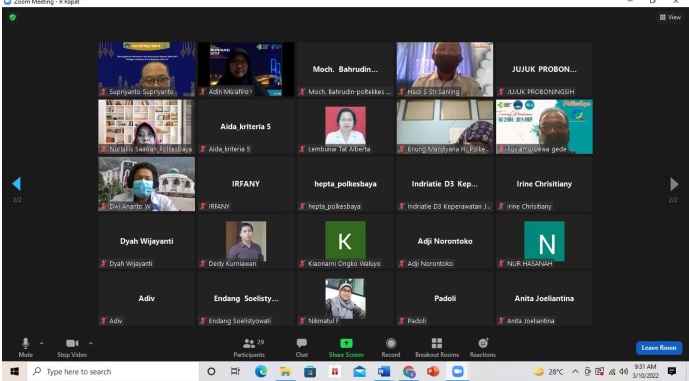Screen dimensions: 689x381
Task: Select IRFANY participant tile
Action: tap(246, 184)
